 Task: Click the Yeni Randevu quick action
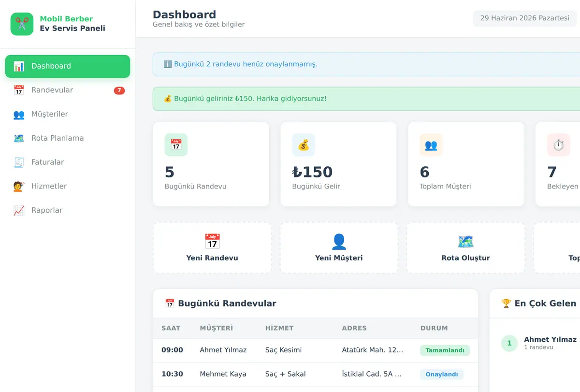212,248
